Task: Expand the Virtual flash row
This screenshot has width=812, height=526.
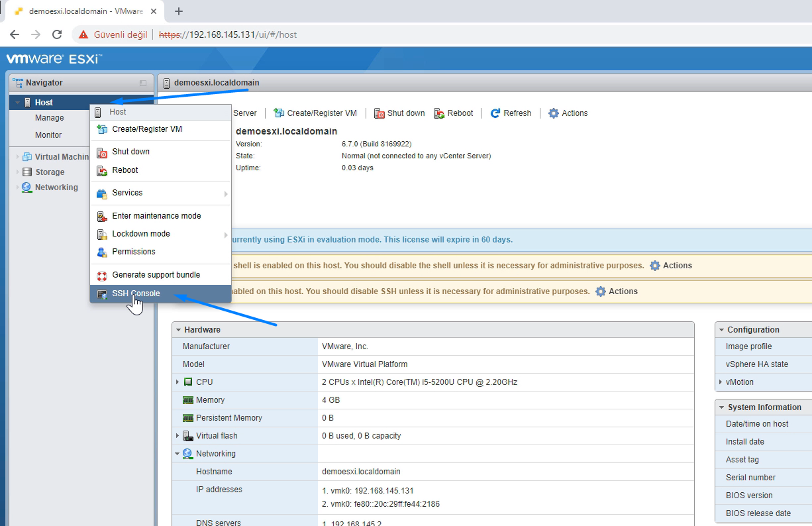Action: click(x=178, y=436)
